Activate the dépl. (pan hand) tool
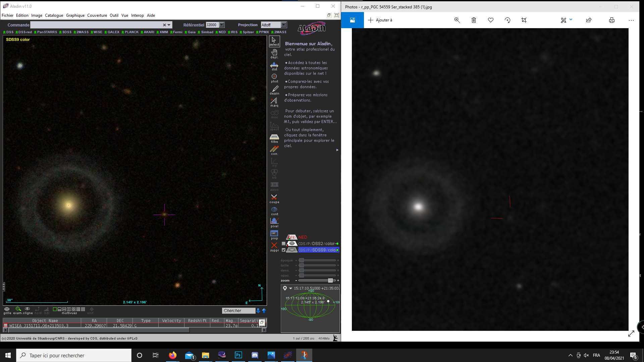Viewport: 644px width, 362px height. [x=274, y=54]
